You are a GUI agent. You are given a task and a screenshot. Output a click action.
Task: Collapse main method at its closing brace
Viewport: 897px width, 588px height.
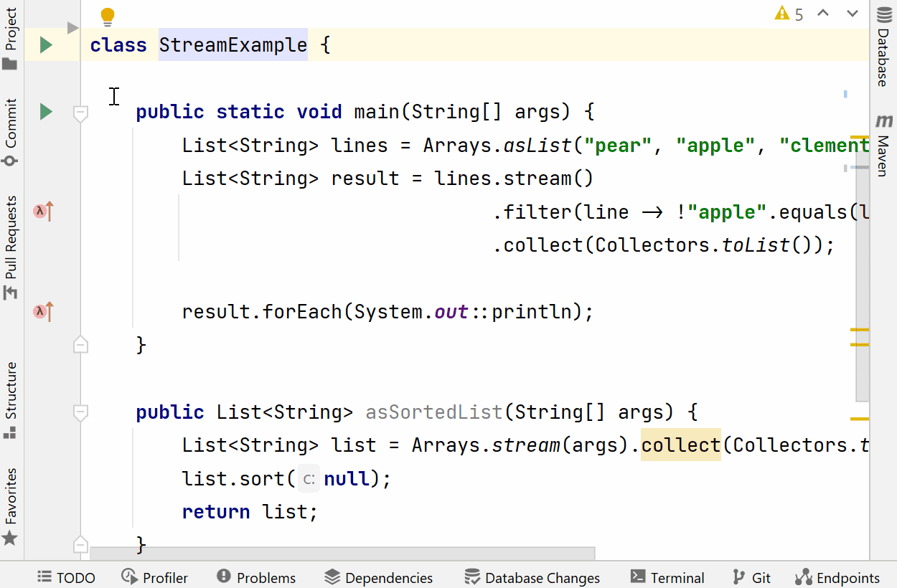point(81,344)
